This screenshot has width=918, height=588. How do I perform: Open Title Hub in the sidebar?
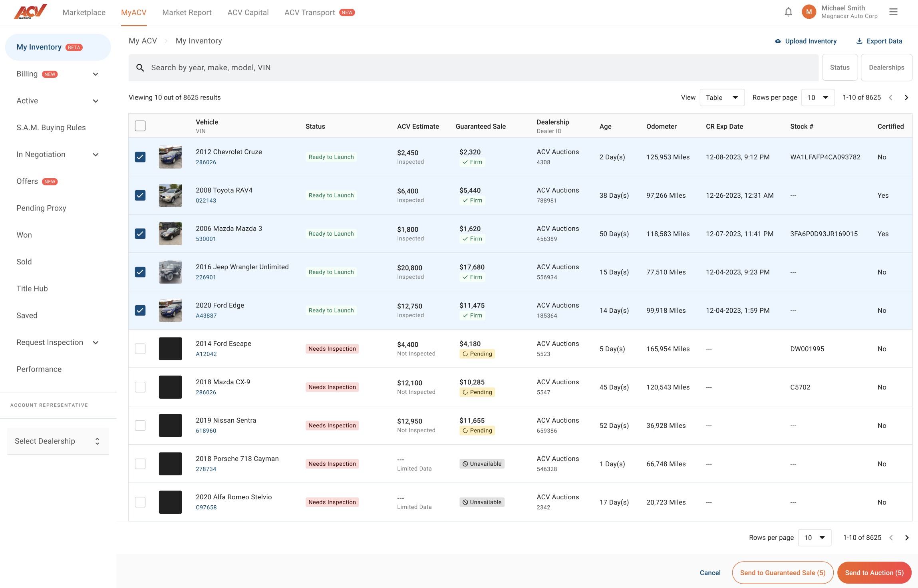[x=32, y=288]
